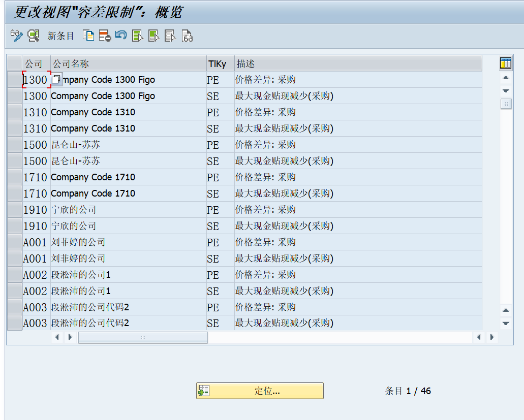This screenshot has height=420, width=524.
Task: Click Delete entry icon with red minus
Action: [105, 36]
